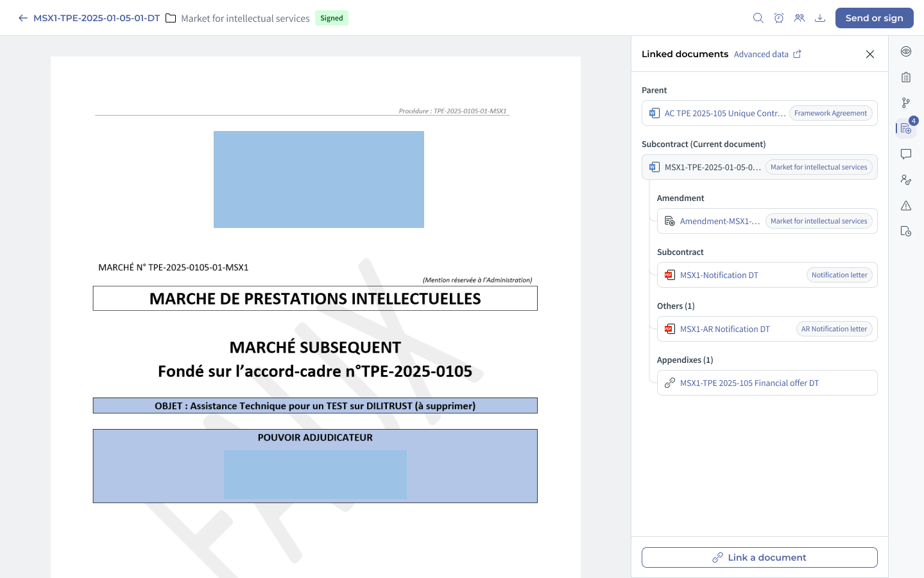Viewport: 924px width, 578px height.
Task: Click the Market for intellectual services folder
Action: pyautogui.click(x=237, y=18)
